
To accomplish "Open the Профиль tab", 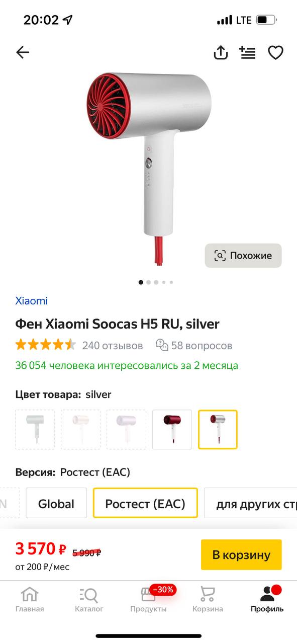I will click(x=267, y=599).
